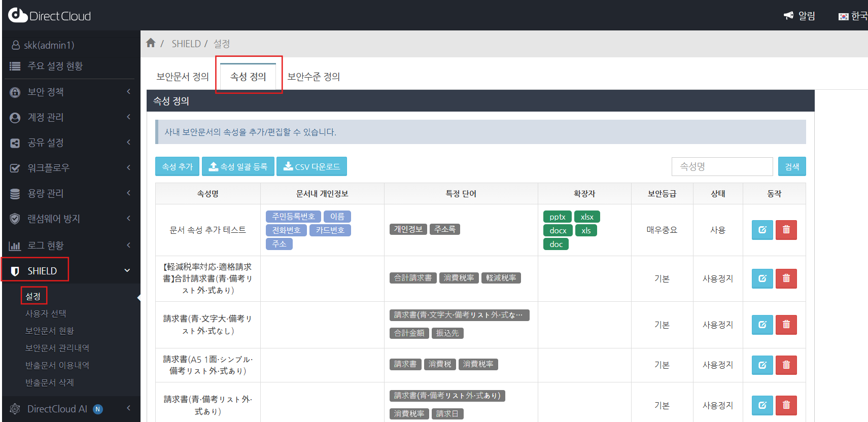Click the Korean flag language selector
Image resolution: width=868 pixels, height=422 pixels.
coord(852,16)
